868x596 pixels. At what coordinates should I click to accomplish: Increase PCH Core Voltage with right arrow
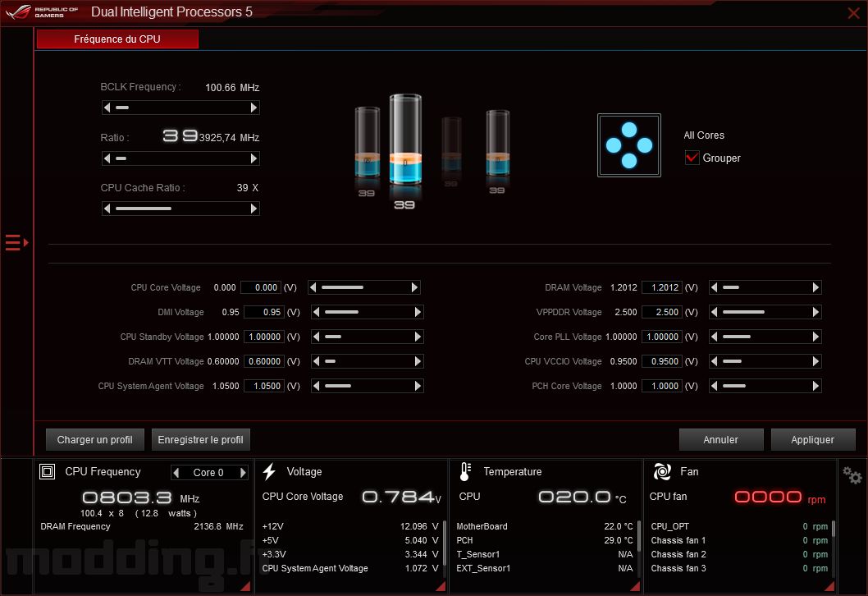[x=815, y=386]
